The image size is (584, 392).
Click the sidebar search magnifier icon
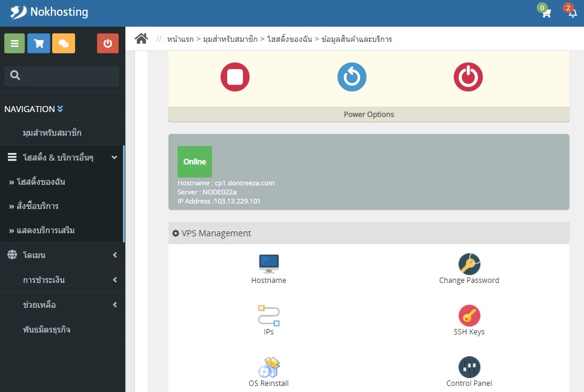15,76
